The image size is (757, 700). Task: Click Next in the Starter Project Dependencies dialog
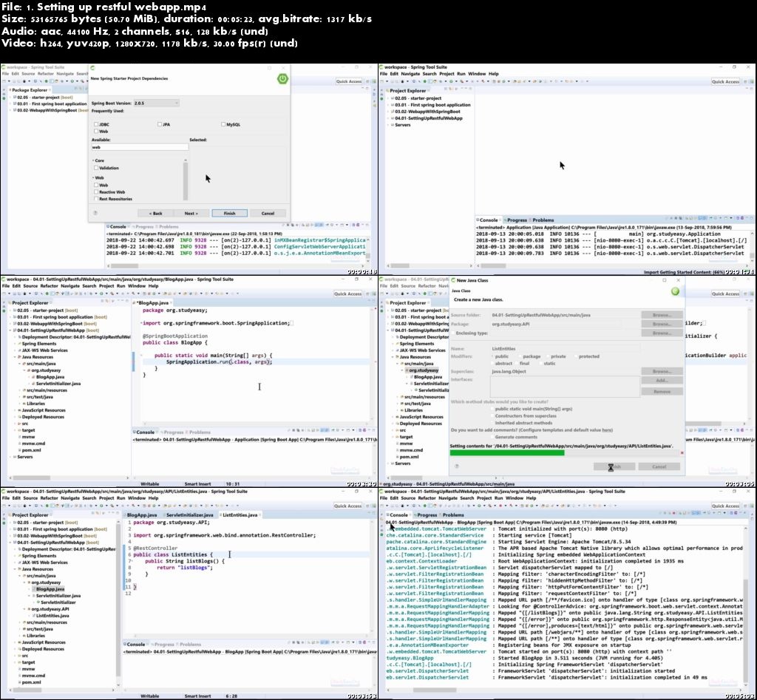coord(191,214)
